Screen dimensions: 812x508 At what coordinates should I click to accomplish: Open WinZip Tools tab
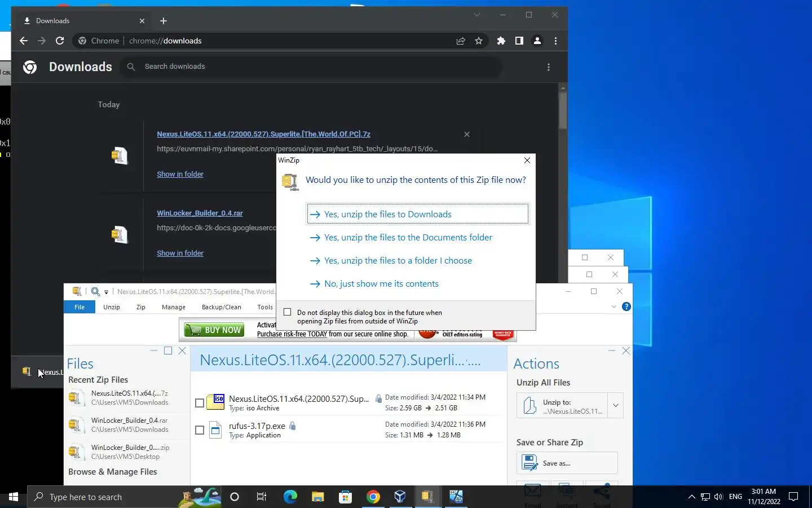[x=265, y=307]
